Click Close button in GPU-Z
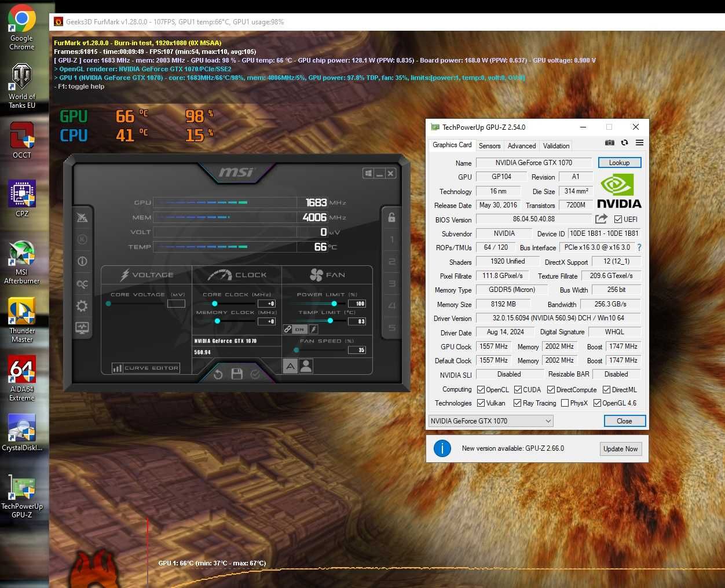The image size is (725, 588). click(x=624, y=421)
